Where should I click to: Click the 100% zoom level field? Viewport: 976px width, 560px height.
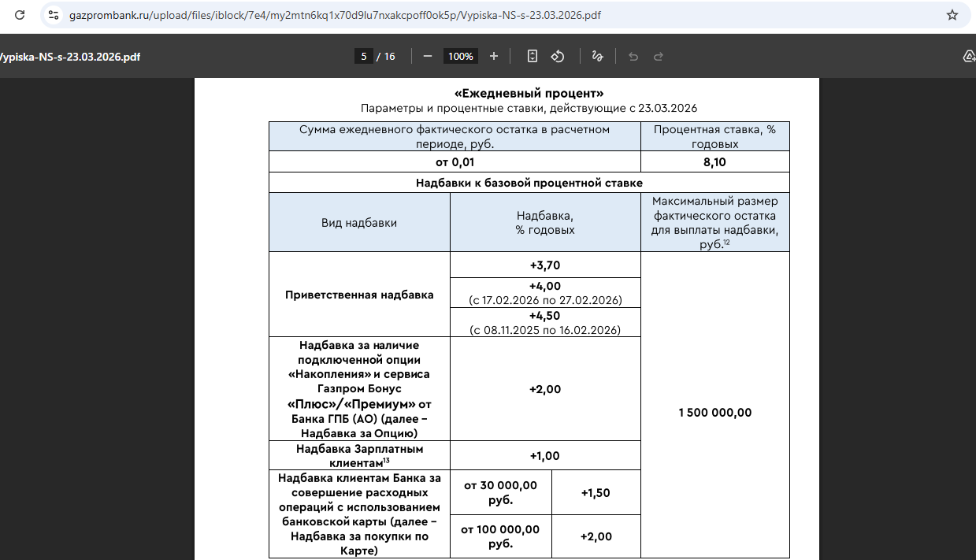click(461, 56)
